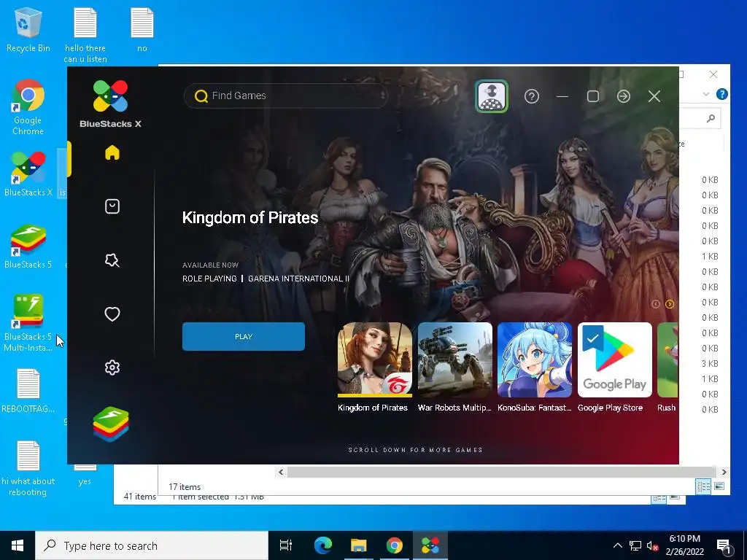Open the Windows Start menu
The height and width of the screenshot is (560, 747).
point(18,545)
